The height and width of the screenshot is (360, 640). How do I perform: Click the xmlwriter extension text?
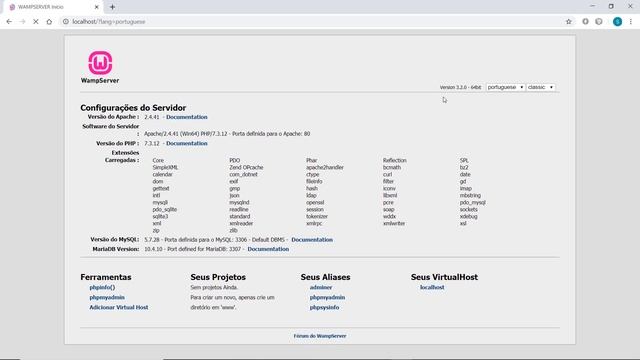point(394,224)
